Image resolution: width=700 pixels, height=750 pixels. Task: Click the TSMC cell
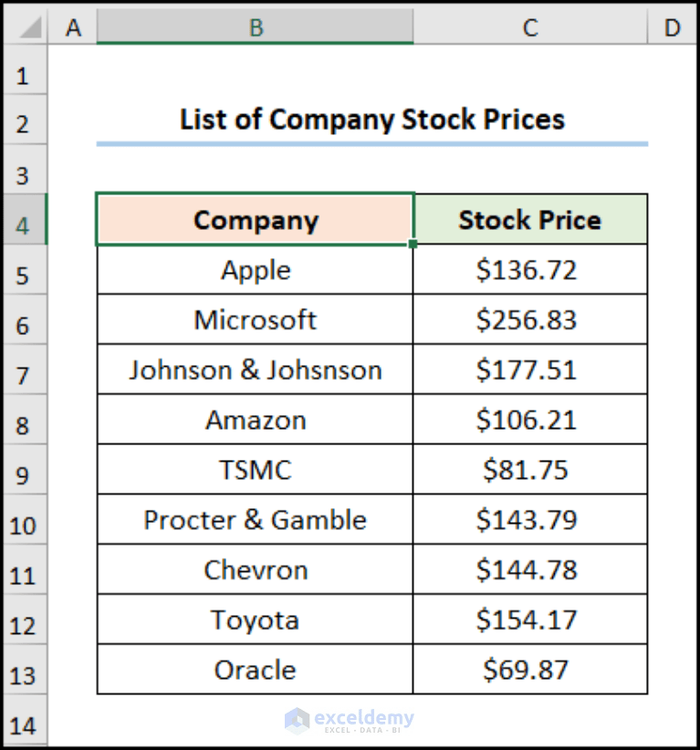tap(256, 469)
